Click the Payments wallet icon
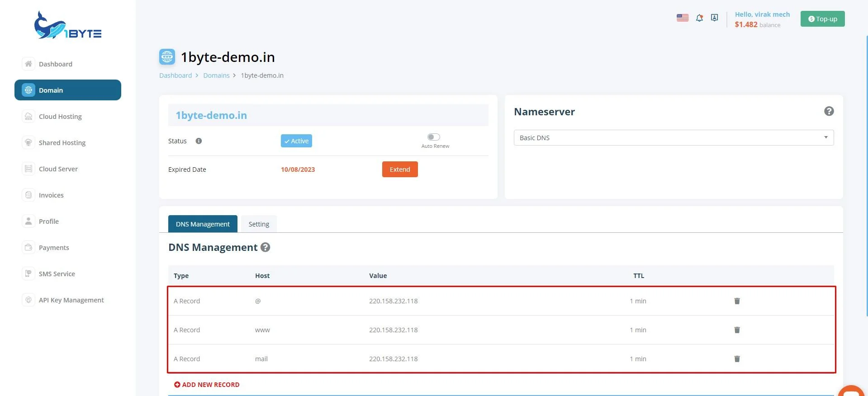The image size is (868, 396). [x=28, y=247]
